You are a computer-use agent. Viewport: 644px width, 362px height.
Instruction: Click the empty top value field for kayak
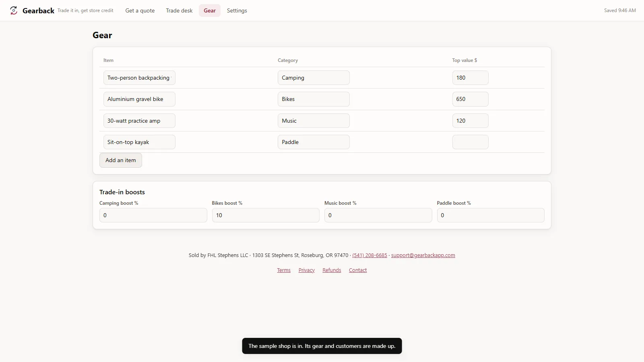click(x=470, y=142)
